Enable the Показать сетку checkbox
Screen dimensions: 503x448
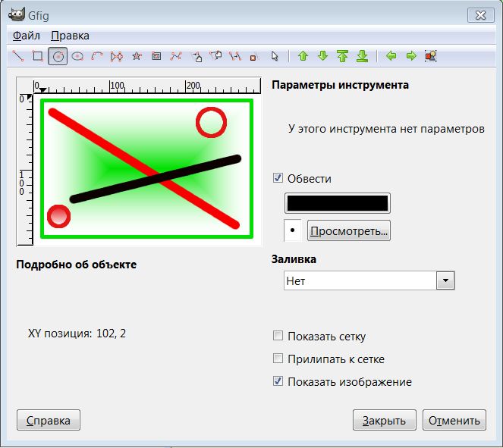point(278,337)
